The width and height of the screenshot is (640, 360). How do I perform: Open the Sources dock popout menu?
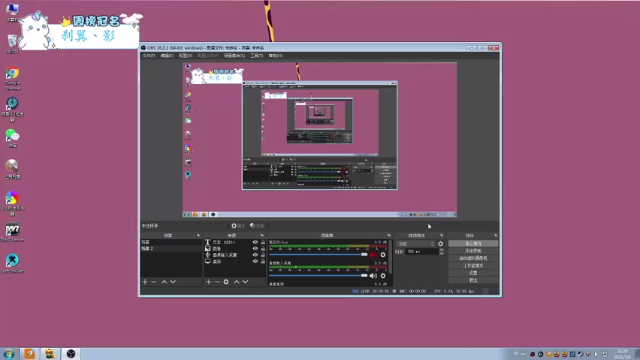pos(262,236)
